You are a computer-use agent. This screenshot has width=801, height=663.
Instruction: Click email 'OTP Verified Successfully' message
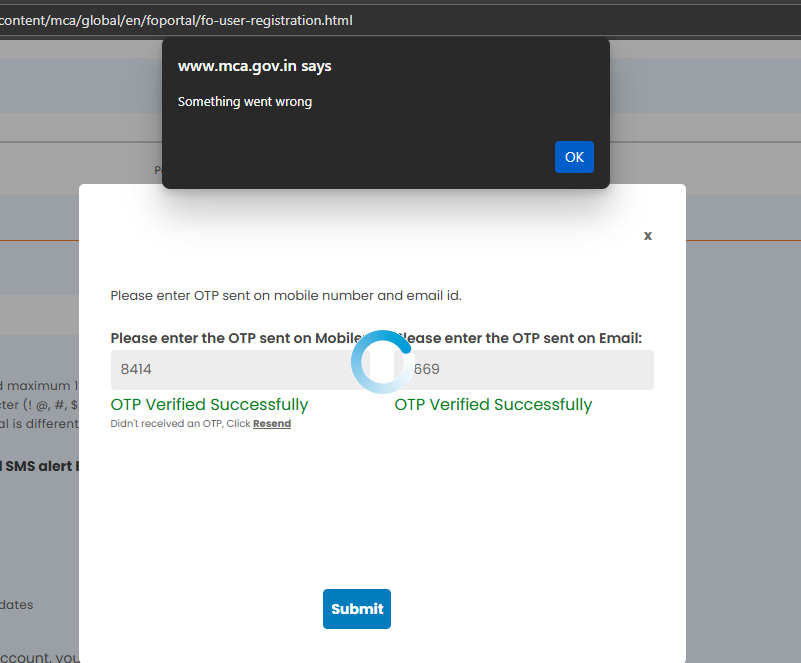(493, 405)
